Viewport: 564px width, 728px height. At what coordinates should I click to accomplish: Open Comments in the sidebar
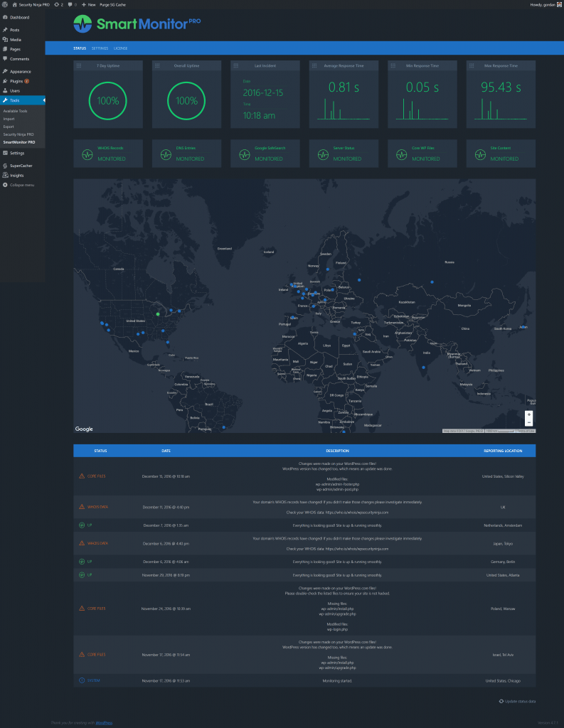coord(19,59)
